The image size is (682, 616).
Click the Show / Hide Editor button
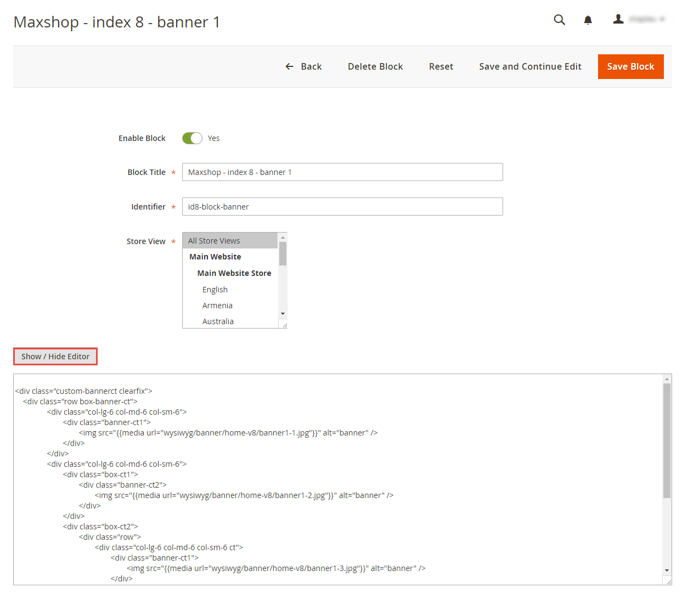(x=55, y=357)
